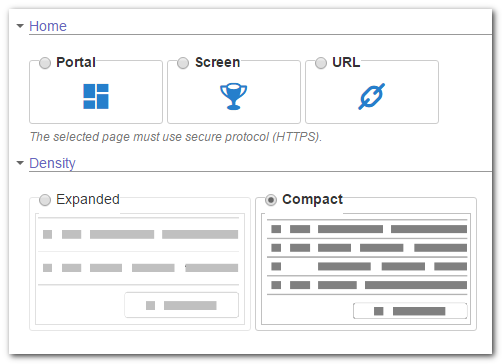Choose the Expanded density radio button
The height and width of the screenshot is (364, 502).
tap(45, 200)
